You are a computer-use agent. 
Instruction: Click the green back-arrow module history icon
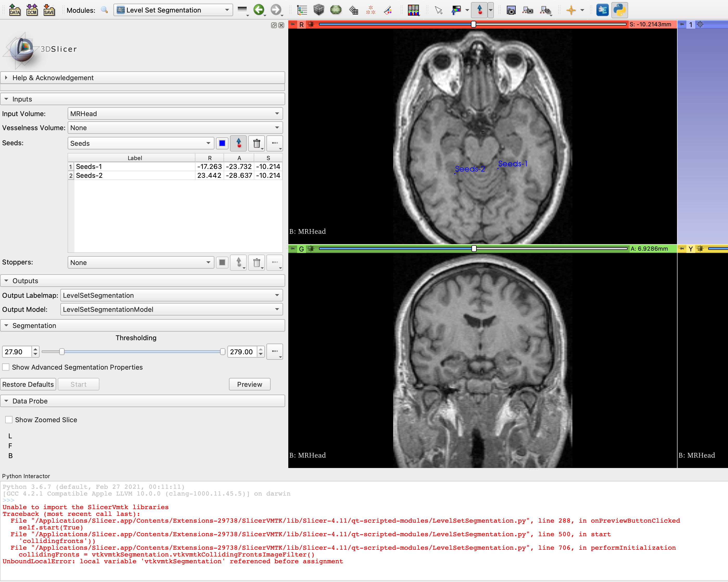point(259,10)
